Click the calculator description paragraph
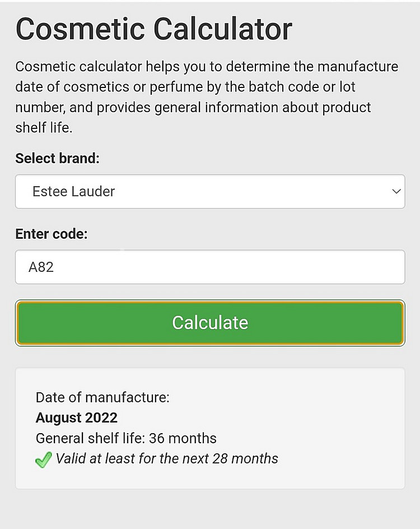 (x=207, y=97)
